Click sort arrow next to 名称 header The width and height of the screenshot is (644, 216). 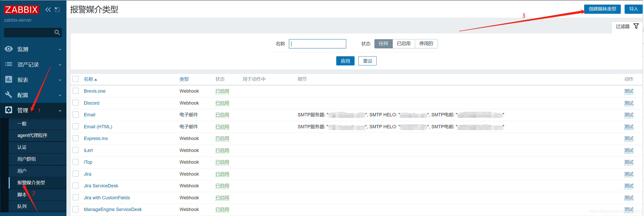(x=96, y=79)
